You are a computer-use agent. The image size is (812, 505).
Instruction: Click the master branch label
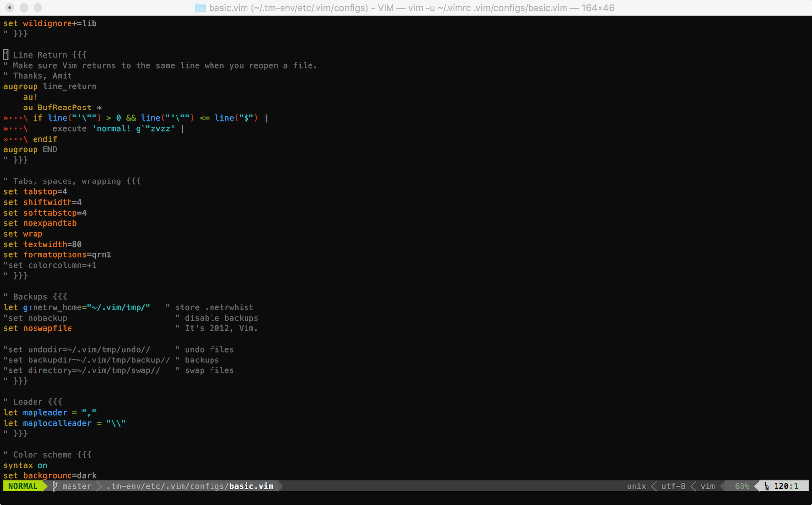(76, 486)
